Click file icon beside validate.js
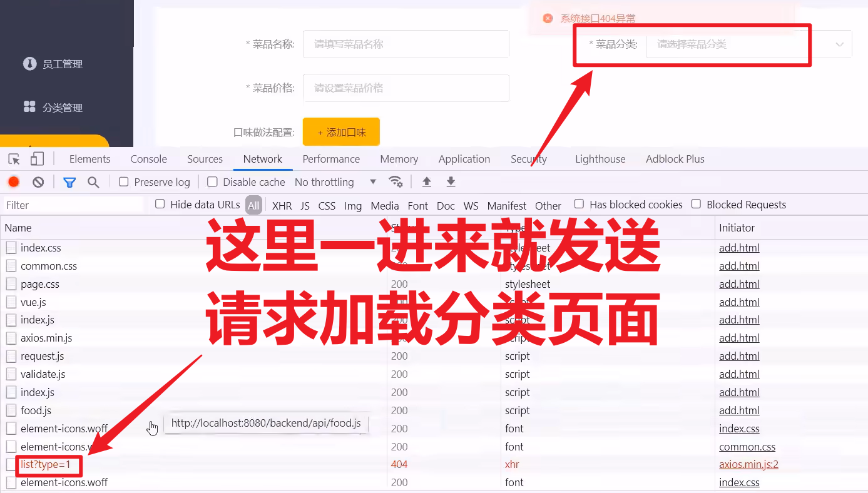The image size is (868, 493). (11, 374)
